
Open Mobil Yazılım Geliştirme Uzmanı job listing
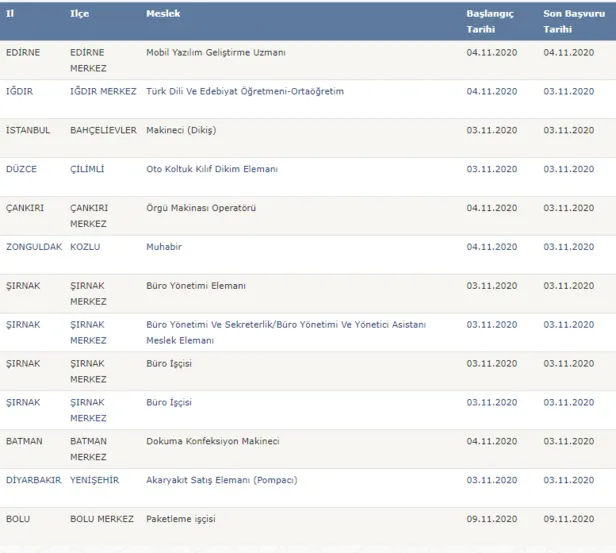point(215,52)
